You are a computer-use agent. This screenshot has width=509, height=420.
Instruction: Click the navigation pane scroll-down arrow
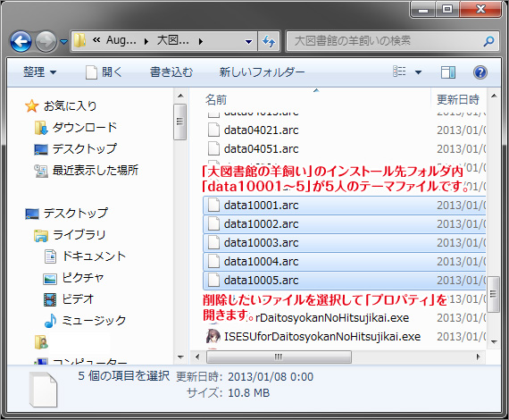[180, 357]
